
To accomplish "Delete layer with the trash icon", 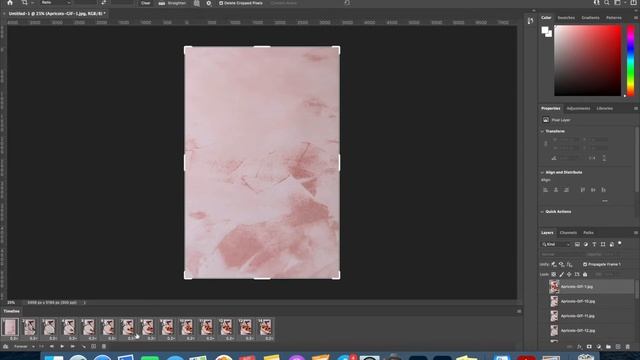I will pyautogui.click(x=628, y=347).
